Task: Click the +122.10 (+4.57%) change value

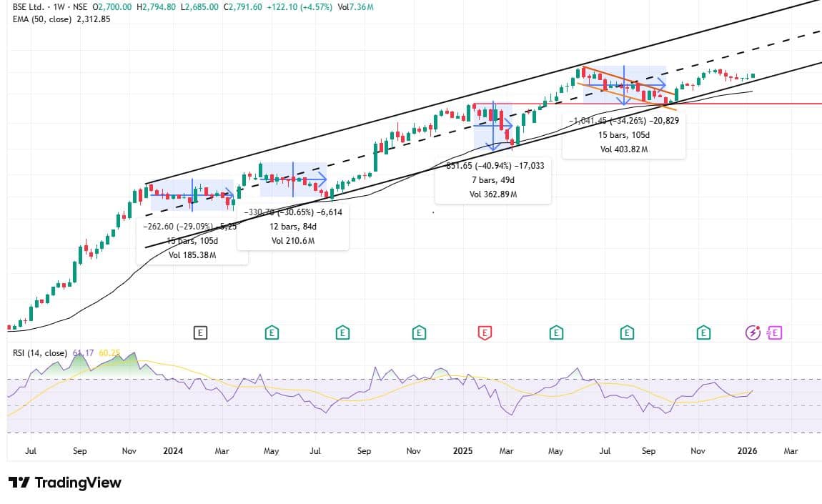Action: click(x=299, y=7)
